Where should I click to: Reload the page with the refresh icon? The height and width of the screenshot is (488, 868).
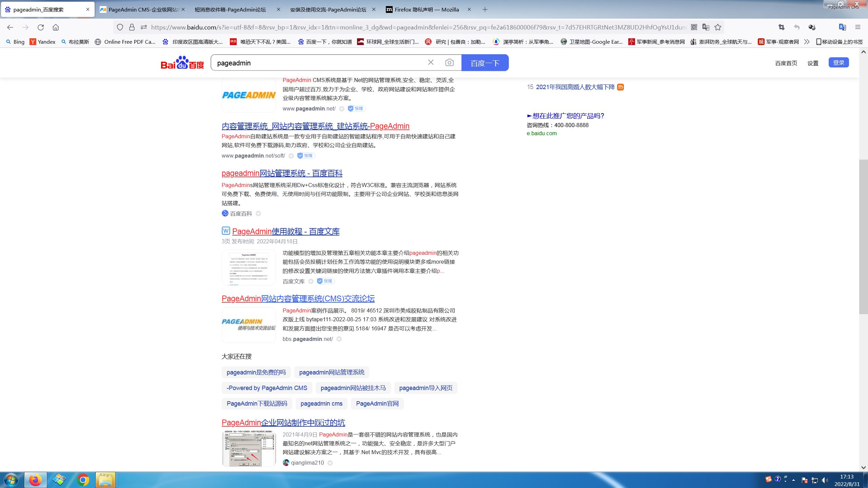pyautogui.click(x=41, y=27)
